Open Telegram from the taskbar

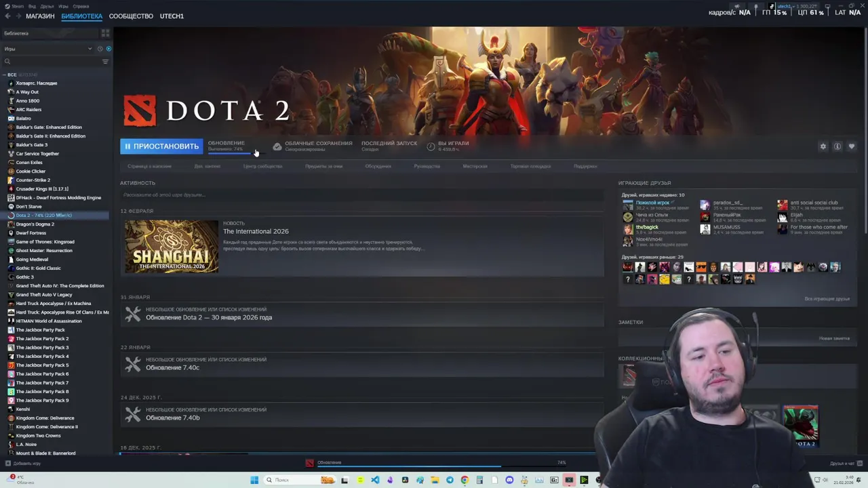click(x=450, y=480)
